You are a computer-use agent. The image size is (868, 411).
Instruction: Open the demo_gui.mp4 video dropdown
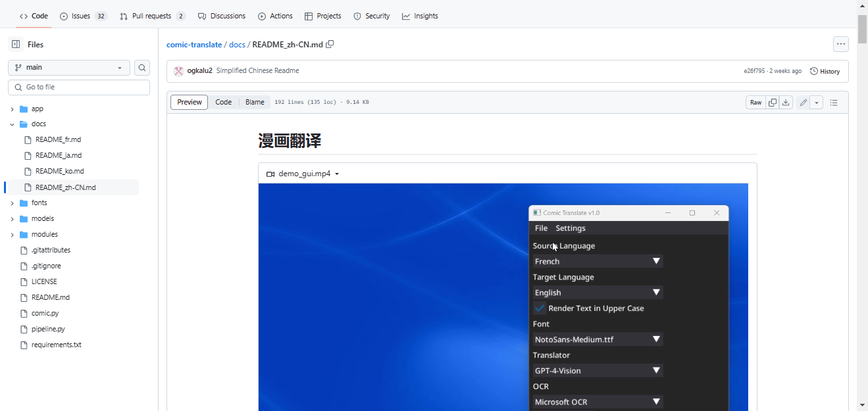pyautogui.click(x=303, y=174)
